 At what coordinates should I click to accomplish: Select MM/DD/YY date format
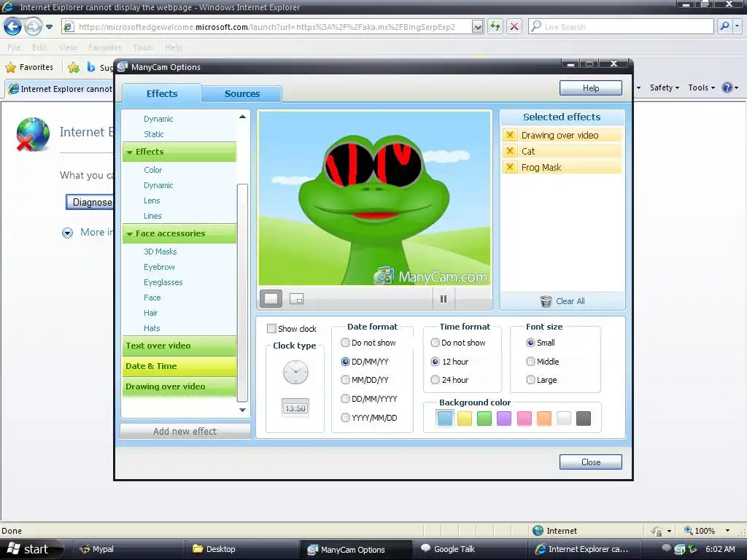[345, 379]
